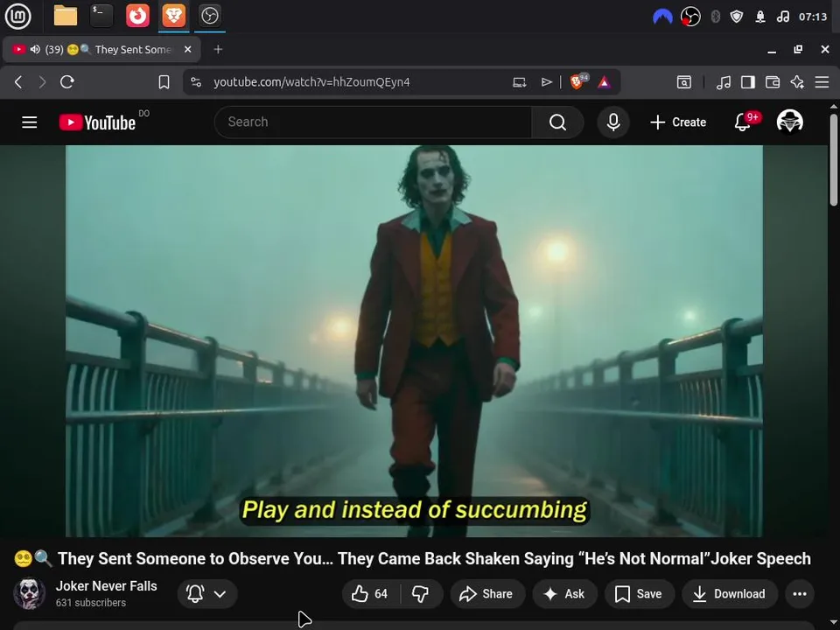The height and width of the screenshot is (630, 840).
Task: Open a new browser tab
Action: (x=218, y=49)
